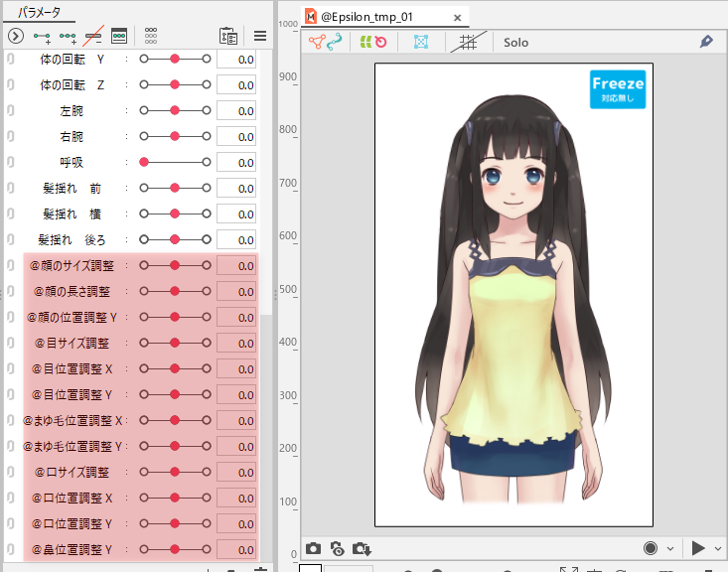
Task: Click the character model in canvas
Action: tap(513, 300)
